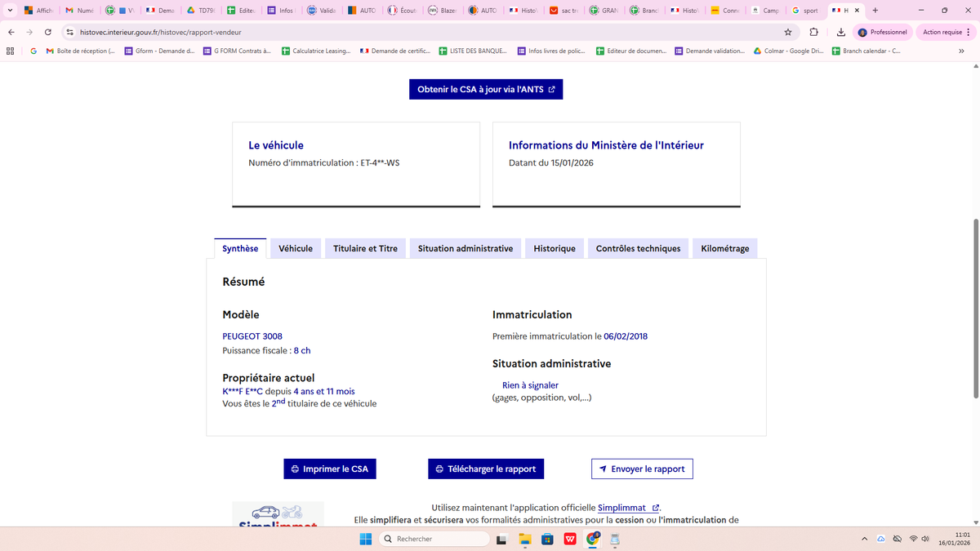Viewport: 980px width, 551px height.
Task: Open the Calculatrice Leasing bookmark
Action: coord(316,51)
